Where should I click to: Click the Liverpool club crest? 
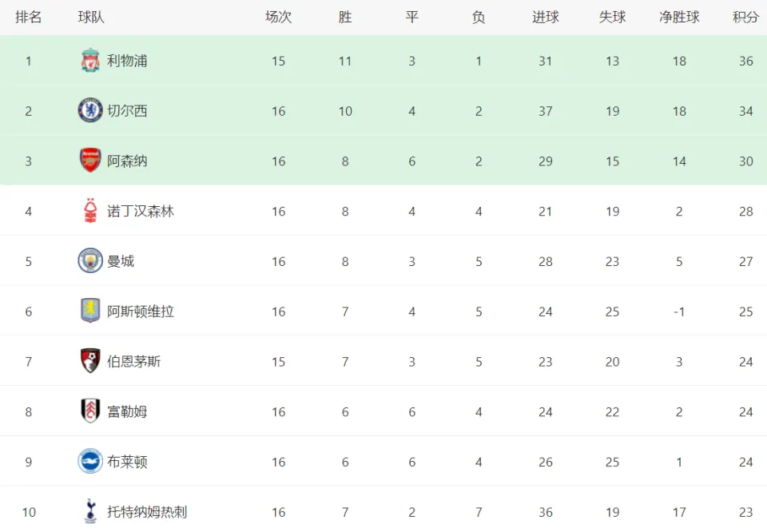[x=90, y=61]
